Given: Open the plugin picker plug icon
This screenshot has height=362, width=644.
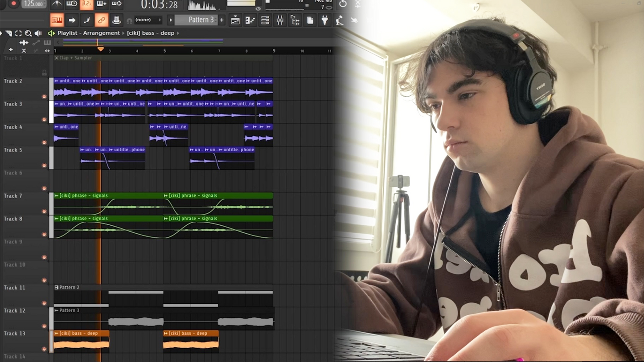Looking at the screenshot, I should pyautogui.click(x=325, y=20).
